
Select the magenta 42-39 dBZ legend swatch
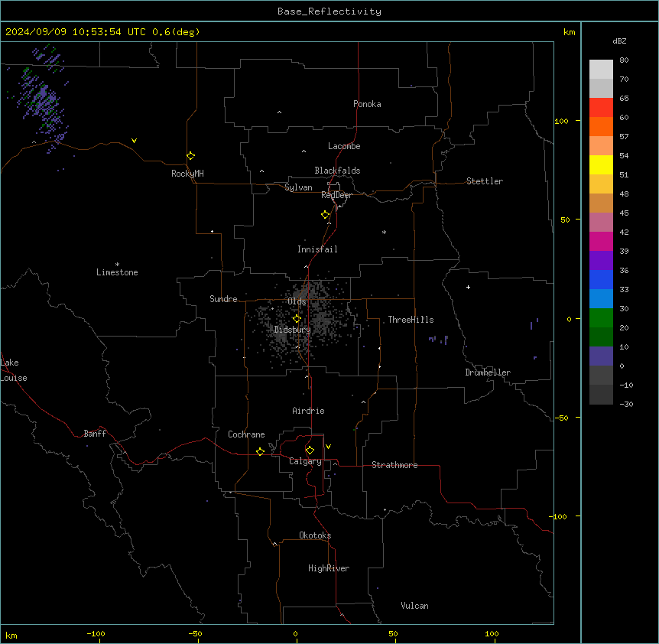[601, 241]
